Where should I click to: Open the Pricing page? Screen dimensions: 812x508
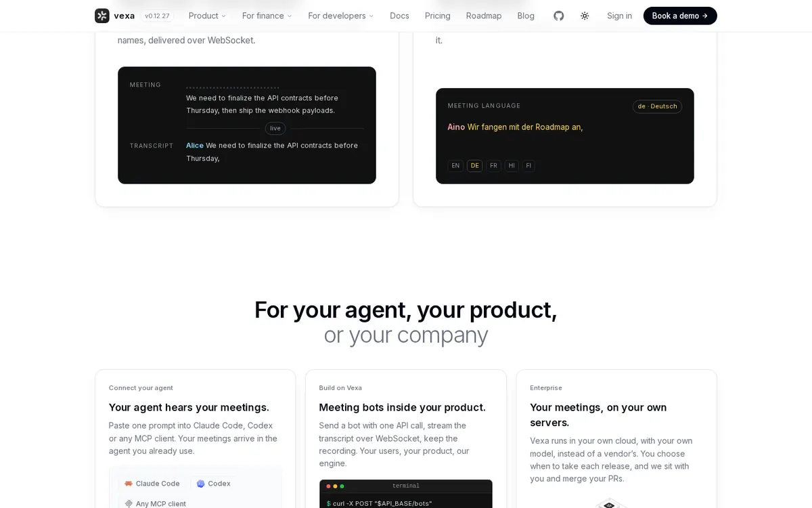pos(438,16)
